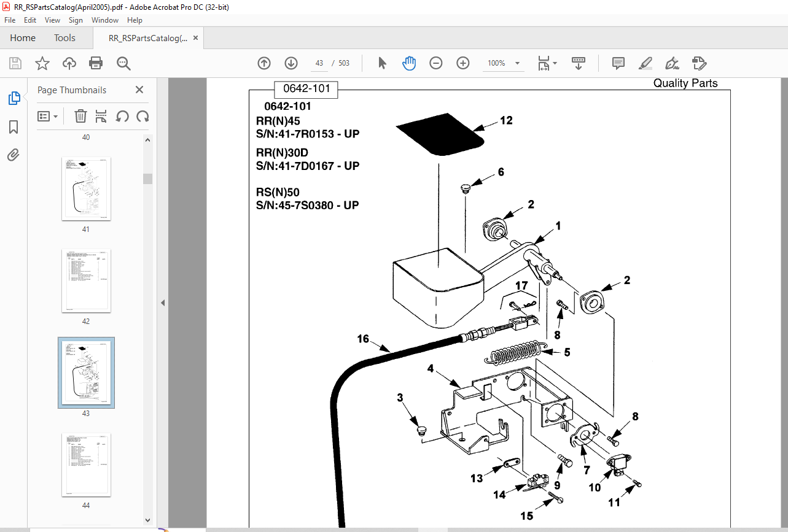Open the Edit menu

30,20
